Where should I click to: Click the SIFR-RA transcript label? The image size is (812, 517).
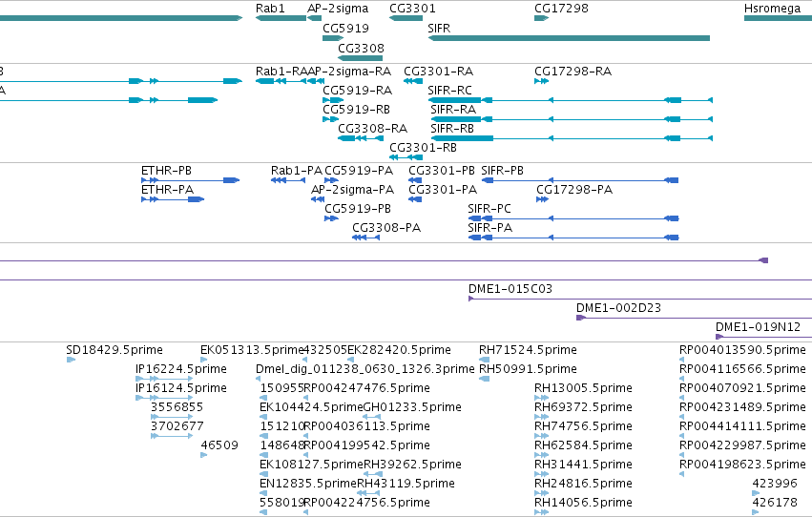pos(452,110)
